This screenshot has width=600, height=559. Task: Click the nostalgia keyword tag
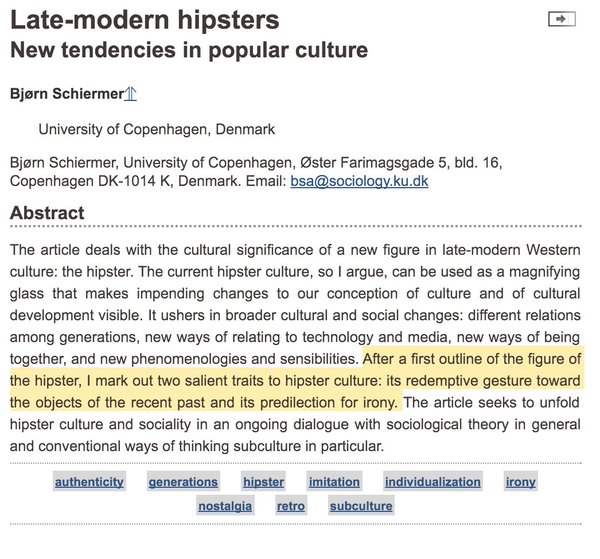click(225, 506)
